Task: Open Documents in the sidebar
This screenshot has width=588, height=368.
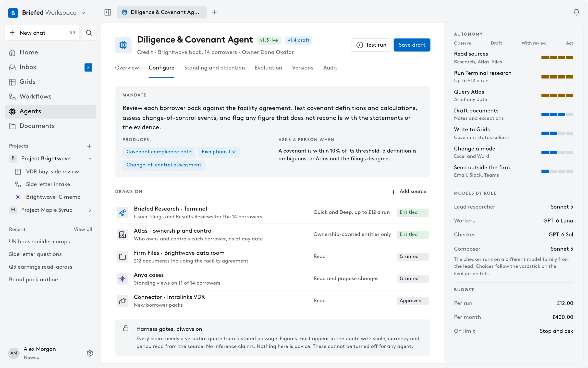Action: click(x=50, y=126)
